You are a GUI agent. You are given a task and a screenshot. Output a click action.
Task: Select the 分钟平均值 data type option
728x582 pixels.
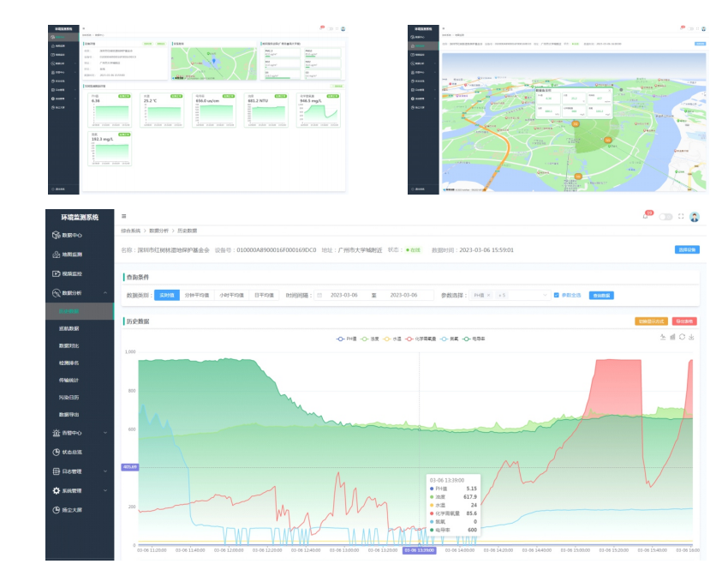click(197, 295)
